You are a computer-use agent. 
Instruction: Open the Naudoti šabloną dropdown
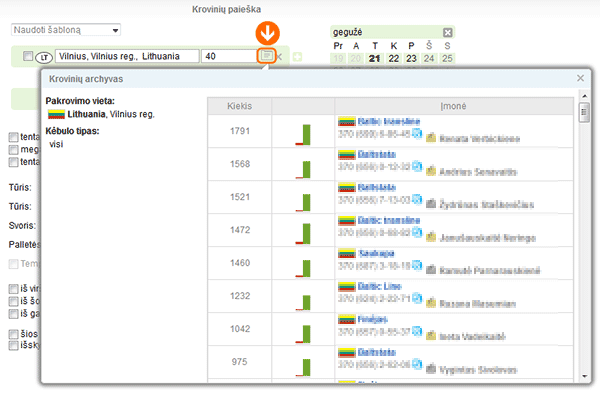tap(66, 30)
